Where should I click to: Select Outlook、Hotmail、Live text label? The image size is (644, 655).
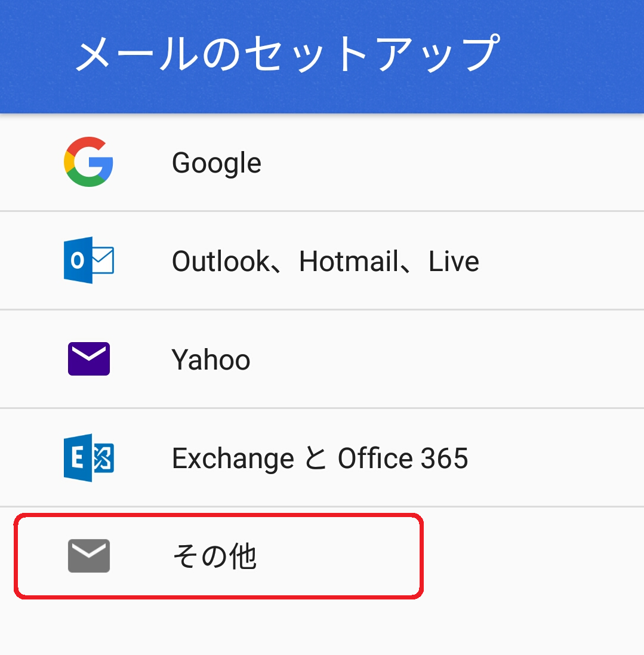pos(325,262)
